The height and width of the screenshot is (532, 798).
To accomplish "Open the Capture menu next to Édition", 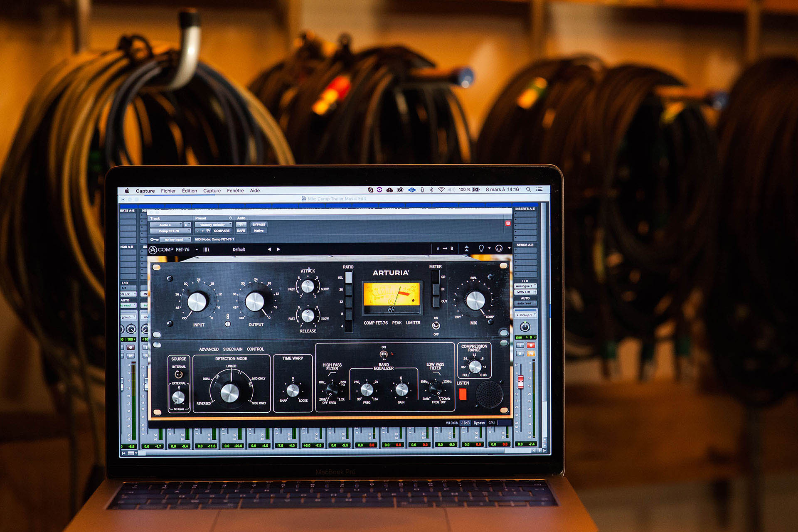I will 212,191.
